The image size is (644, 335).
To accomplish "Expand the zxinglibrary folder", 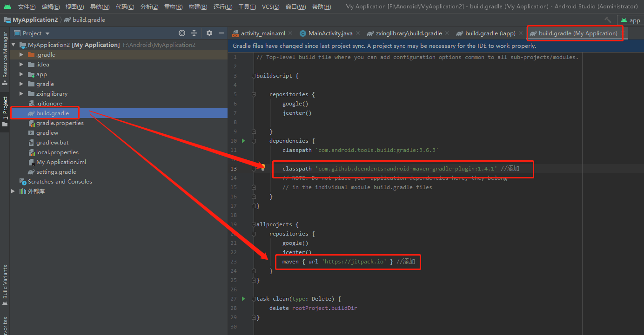I will pyautogui.click(x=21, y=94).
